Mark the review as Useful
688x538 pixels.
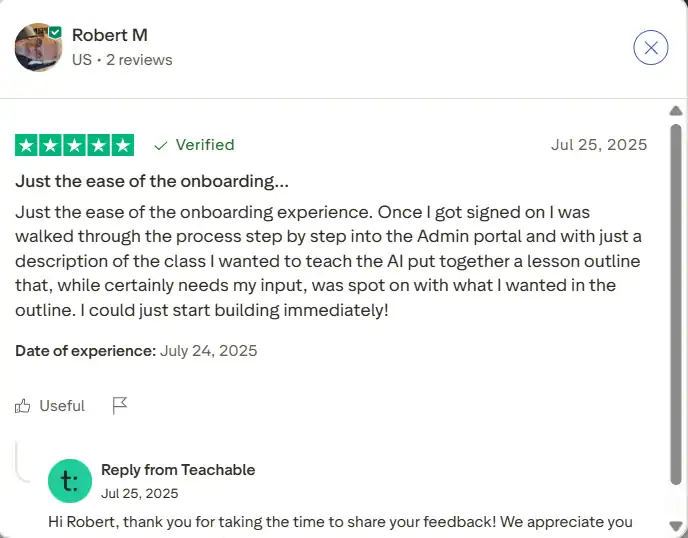[x=50, y=406]
